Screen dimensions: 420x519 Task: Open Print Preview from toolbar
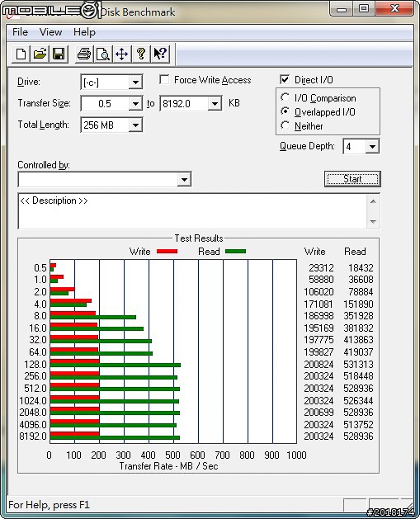[x=102, y=54]
